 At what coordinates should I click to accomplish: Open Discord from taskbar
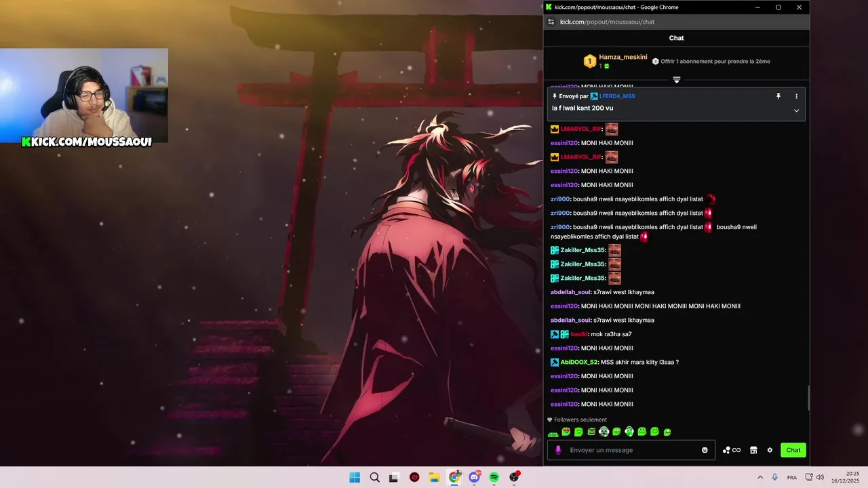coord(474,477)
